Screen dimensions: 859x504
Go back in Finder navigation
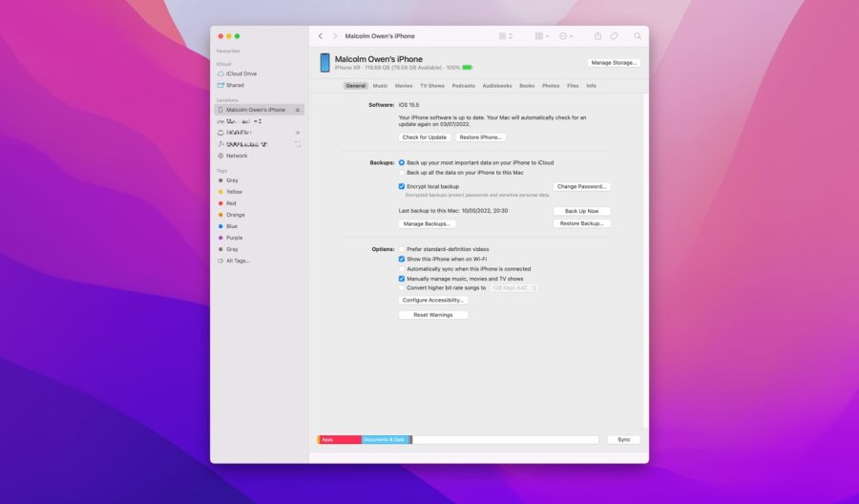pyautogui.click(x=321, y=36)
